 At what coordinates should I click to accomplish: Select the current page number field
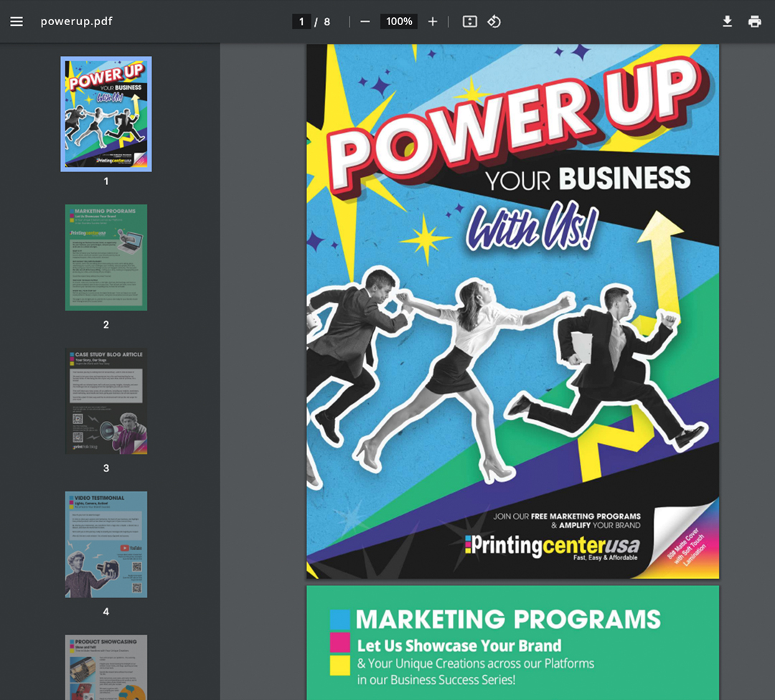pyautogui.click(x=301, y=22)
